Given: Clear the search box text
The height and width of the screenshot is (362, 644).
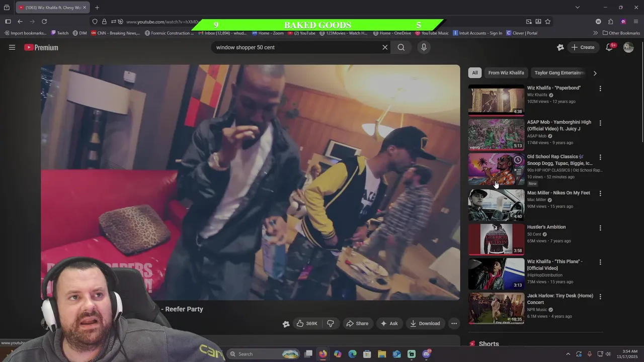Looking at the screenshot, I should click(385, 47).
